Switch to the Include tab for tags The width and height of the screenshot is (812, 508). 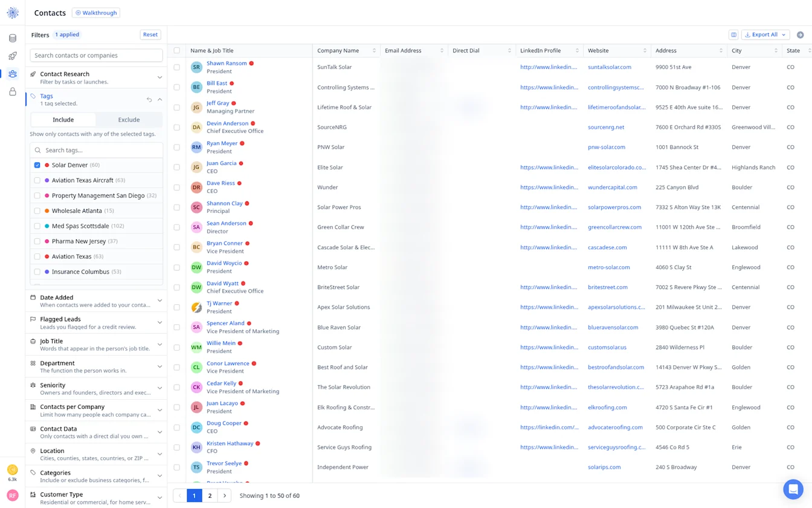click(x=63, y=120)
